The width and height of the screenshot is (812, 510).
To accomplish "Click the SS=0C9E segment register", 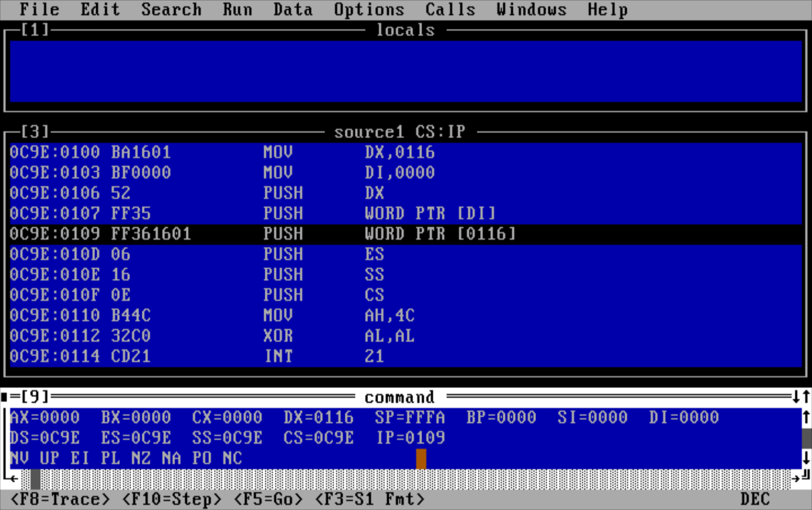I will pyautogui.click(x=227, y=438).
